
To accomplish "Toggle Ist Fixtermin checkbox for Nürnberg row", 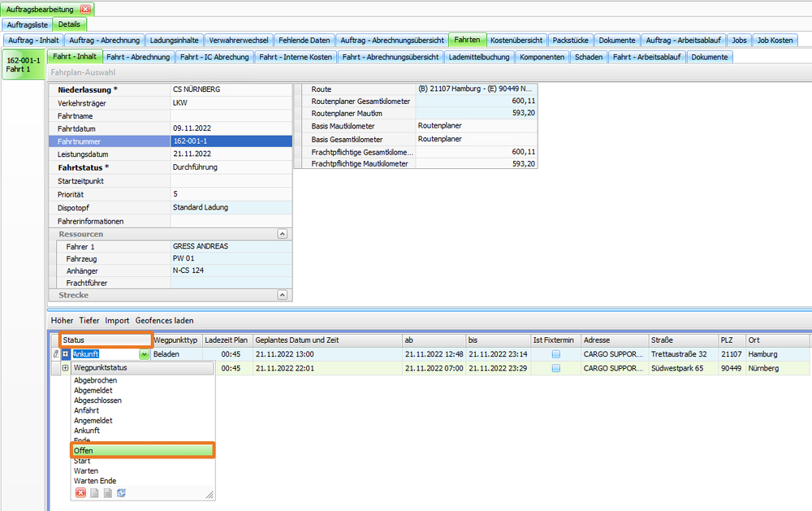I will (x=555, y=368).
